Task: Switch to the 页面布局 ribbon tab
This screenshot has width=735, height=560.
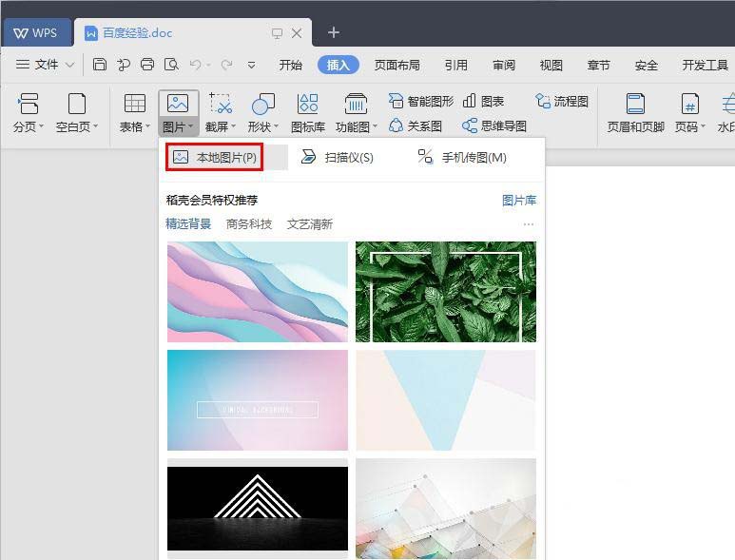Action: (x=397, y=65)
